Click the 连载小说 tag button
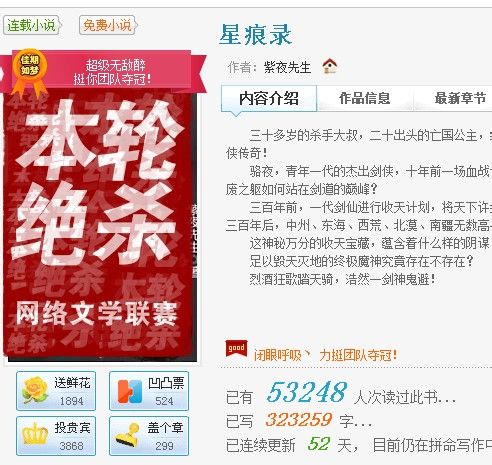This screenshot has width=492, height=465. [x=32, y=25]
